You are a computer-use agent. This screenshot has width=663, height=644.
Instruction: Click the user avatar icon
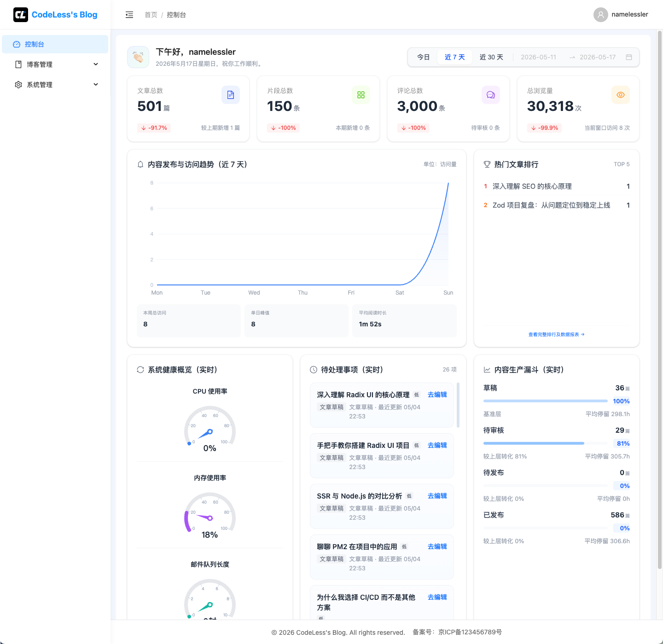pyautogui.click(x=600, y=15)
